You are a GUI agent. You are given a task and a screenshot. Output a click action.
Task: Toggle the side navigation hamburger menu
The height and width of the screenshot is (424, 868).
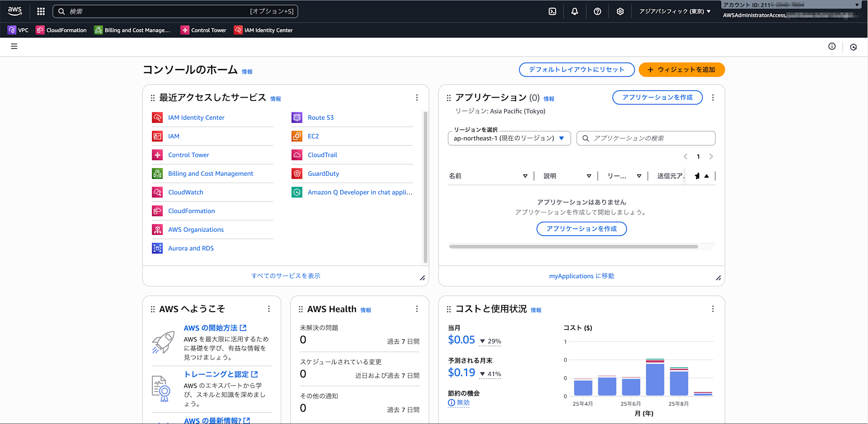coord(14,46)
